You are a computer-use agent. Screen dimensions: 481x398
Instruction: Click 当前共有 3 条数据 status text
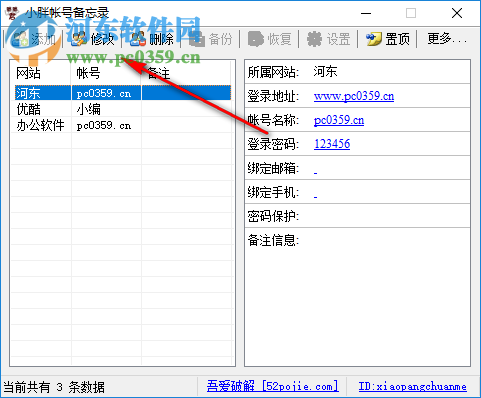[54, 387]
